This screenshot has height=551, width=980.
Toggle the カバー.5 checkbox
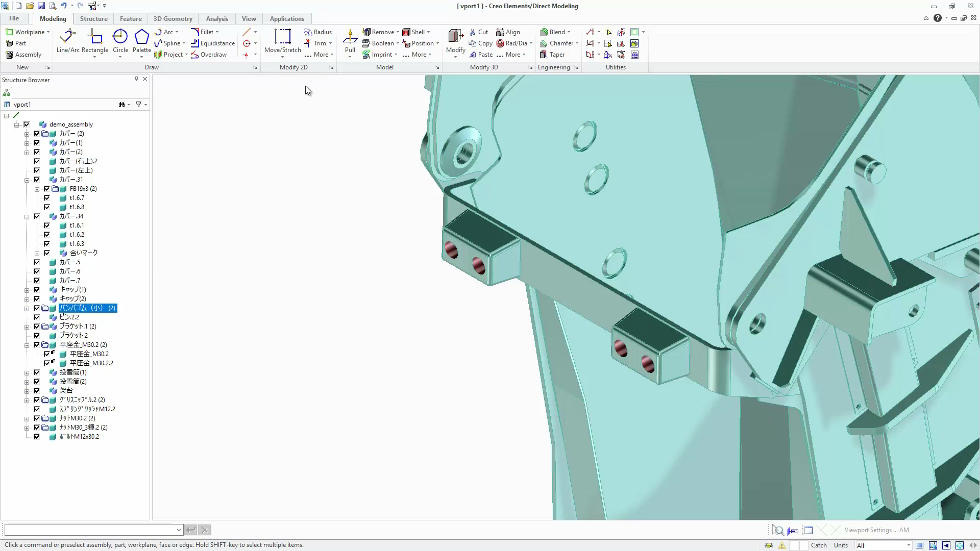click(x=37, y=262)
